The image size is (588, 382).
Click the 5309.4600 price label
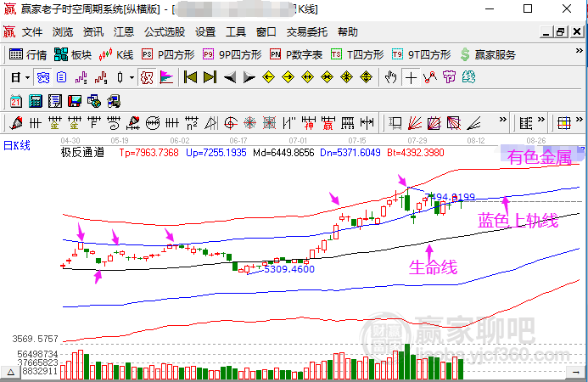pos(289,269)
